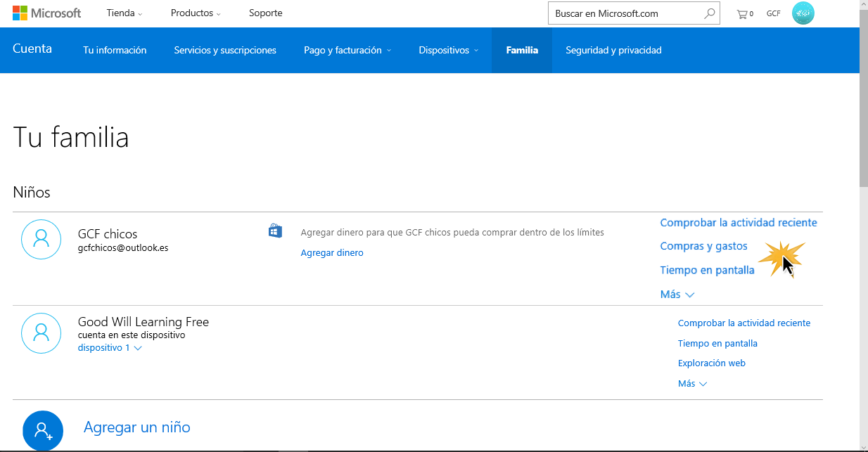Click the Microsoft logo
This screenshot has height=452, width=868.
click(46, 13)
